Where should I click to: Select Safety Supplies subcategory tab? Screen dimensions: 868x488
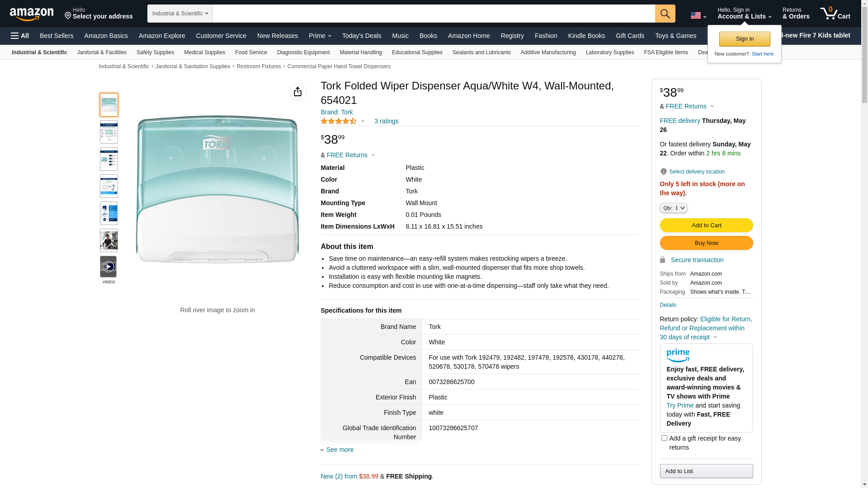pos(155,52)
